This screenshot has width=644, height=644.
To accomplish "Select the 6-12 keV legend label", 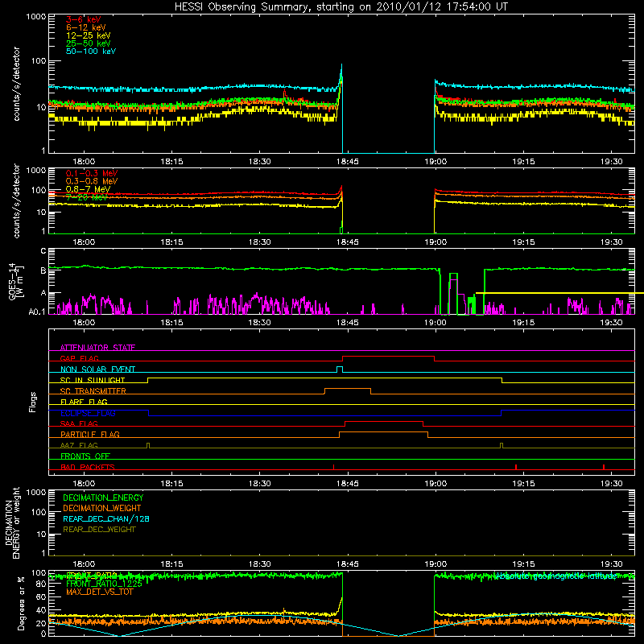I will (x=86, y=27).
